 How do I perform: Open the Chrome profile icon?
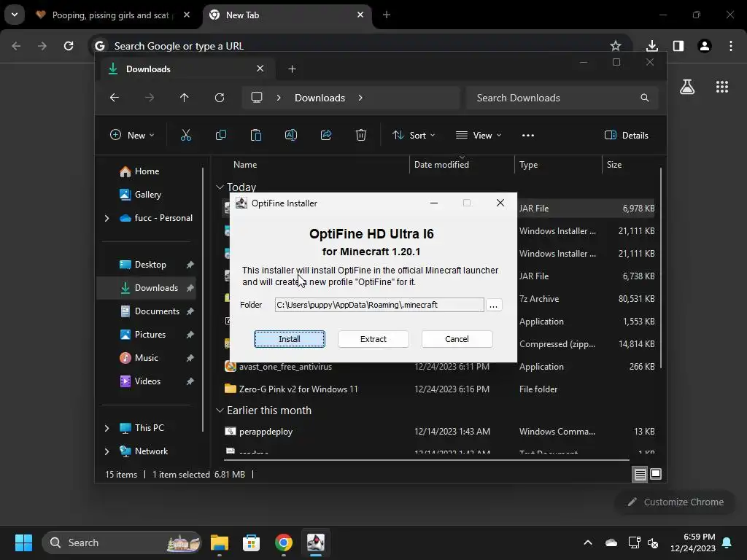coord(705,46)
